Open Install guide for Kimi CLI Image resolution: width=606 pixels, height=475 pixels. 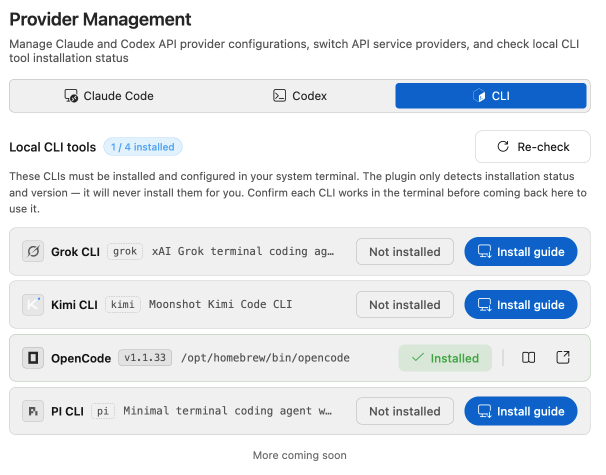tap(521, 305)
